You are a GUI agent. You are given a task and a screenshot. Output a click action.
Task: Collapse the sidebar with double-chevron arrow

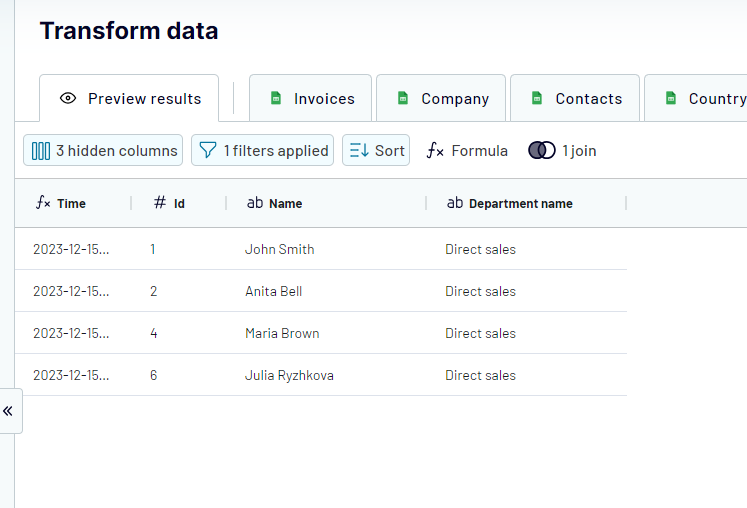(8, 411)
